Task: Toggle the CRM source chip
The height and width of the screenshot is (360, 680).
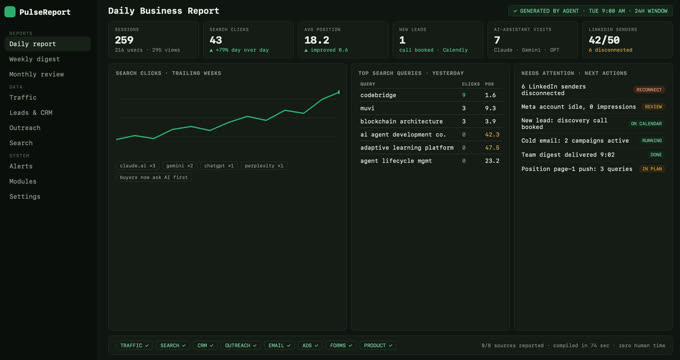Action: (x=205, y=346)
